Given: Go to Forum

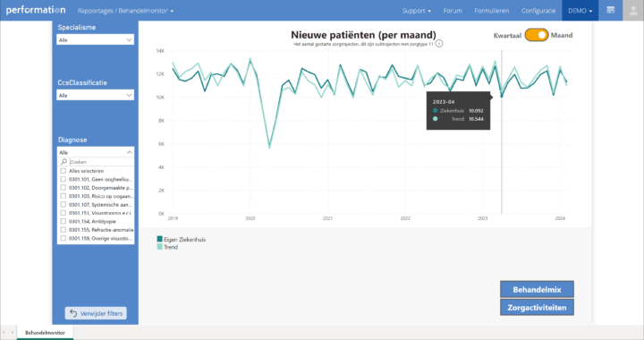Looking at the screenshot, I should pyautogui.click(x=453, y=11).
